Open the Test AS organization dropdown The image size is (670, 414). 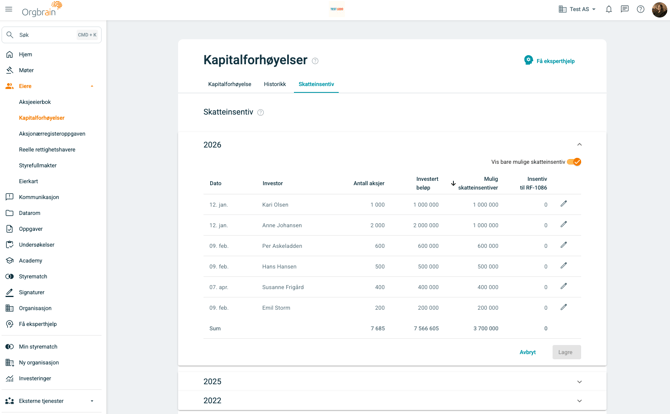[x=578, y=9]
